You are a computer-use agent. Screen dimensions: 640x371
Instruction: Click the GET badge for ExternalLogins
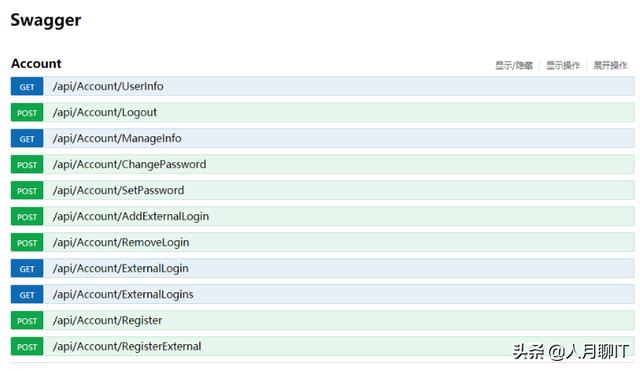pyautogui.click(x=27, y=295)
